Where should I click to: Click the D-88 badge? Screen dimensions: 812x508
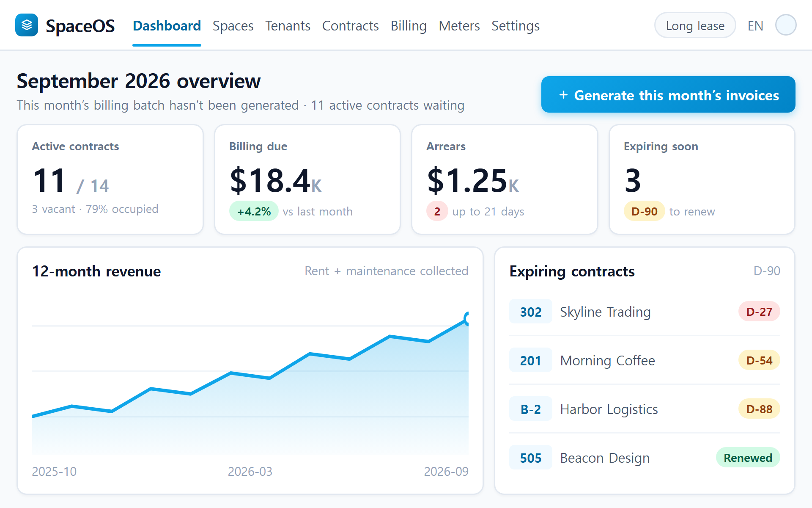[759, 409]
